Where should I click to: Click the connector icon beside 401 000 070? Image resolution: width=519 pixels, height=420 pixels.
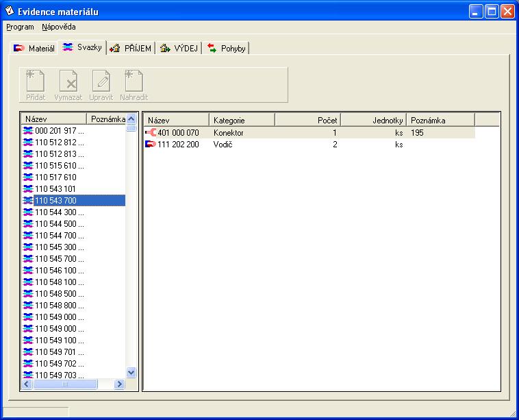(x=151, y=133)
